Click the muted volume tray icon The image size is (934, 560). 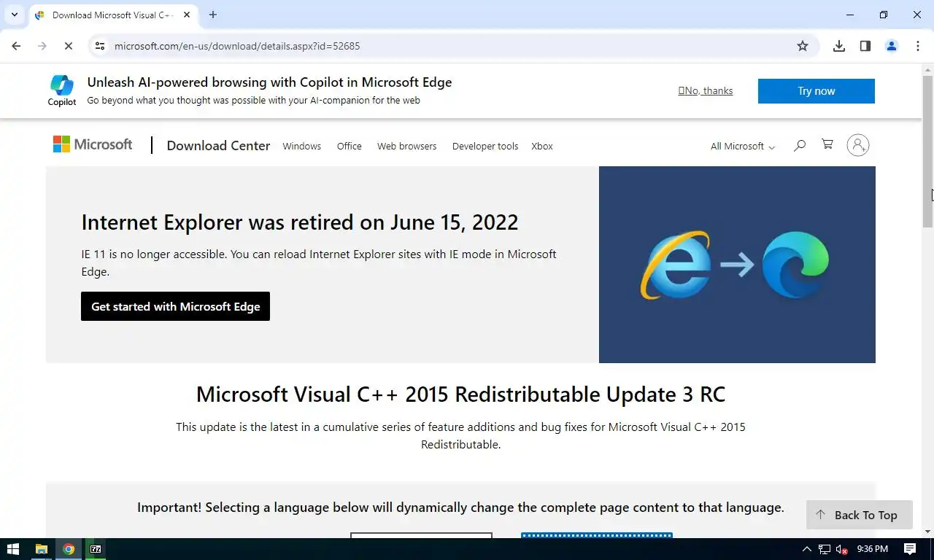(841, 549)
